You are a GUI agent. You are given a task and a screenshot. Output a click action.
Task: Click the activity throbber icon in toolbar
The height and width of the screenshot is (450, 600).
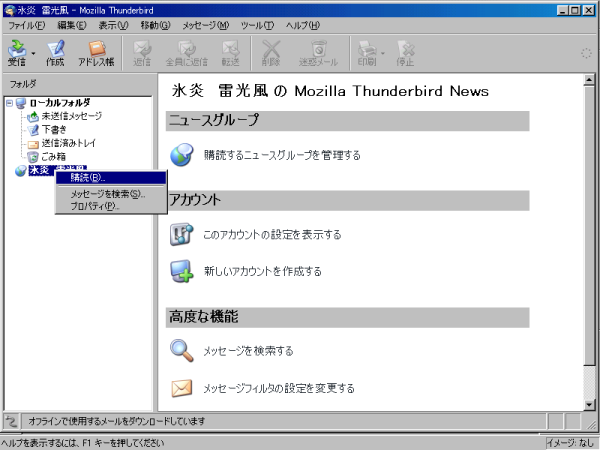(586, 53)
